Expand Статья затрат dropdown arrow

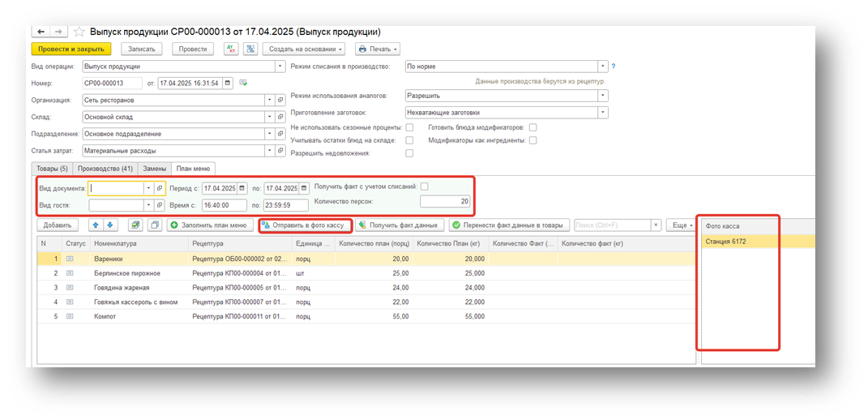[x=270, y=150]
